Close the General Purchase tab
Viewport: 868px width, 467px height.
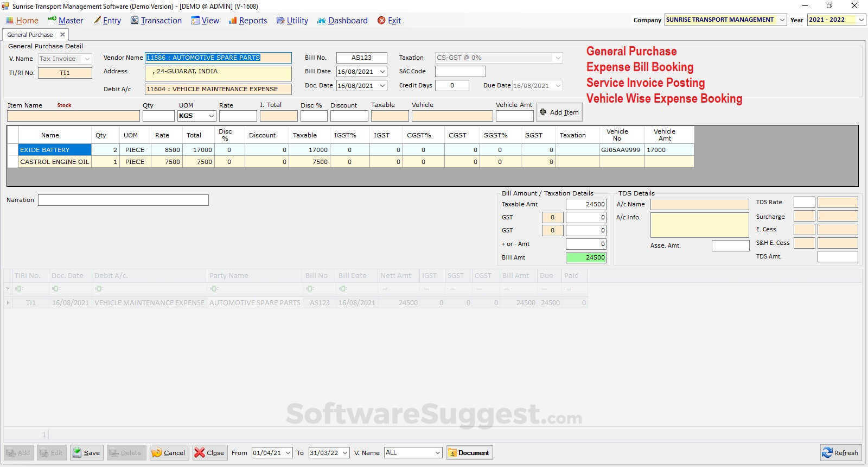point(62,34)
